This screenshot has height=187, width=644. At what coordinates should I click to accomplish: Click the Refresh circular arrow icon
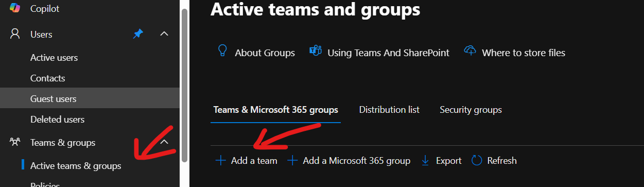point(477,161)
